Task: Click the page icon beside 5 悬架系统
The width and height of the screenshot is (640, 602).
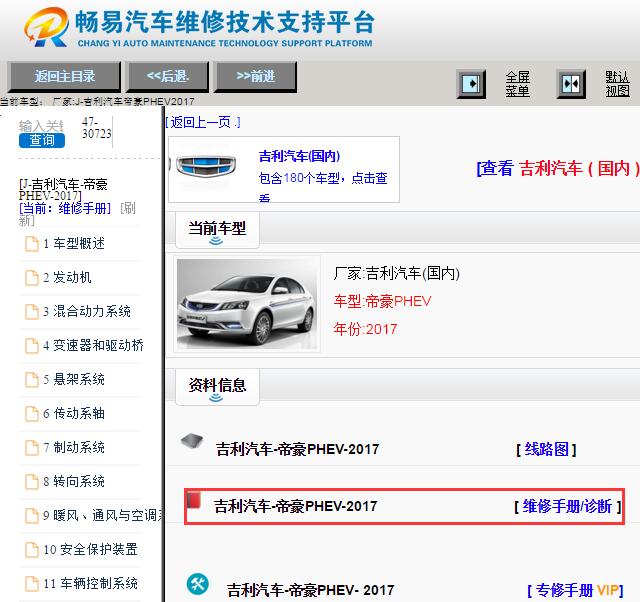Action: [x=32, y=380]
